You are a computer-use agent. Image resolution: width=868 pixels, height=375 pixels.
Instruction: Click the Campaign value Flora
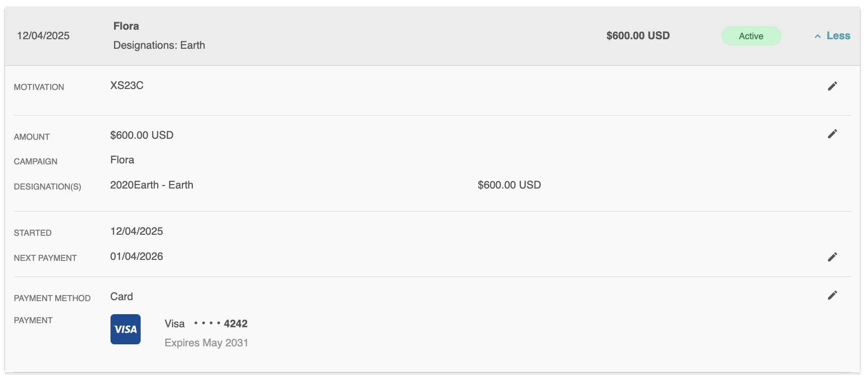point(122,160)
